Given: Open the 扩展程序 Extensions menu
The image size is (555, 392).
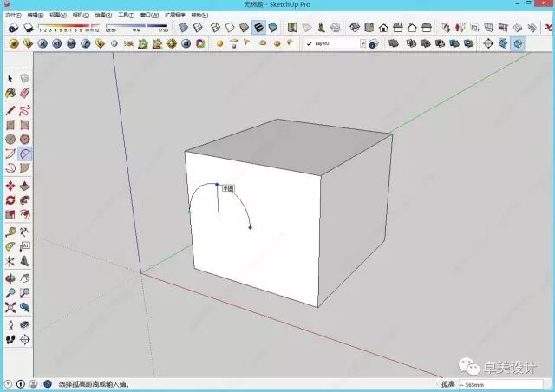Looking at the screenshot, I should (x=175, y=16).
